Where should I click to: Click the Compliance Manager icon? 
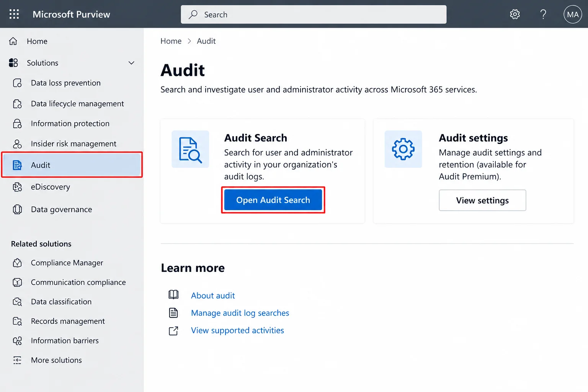17,263
